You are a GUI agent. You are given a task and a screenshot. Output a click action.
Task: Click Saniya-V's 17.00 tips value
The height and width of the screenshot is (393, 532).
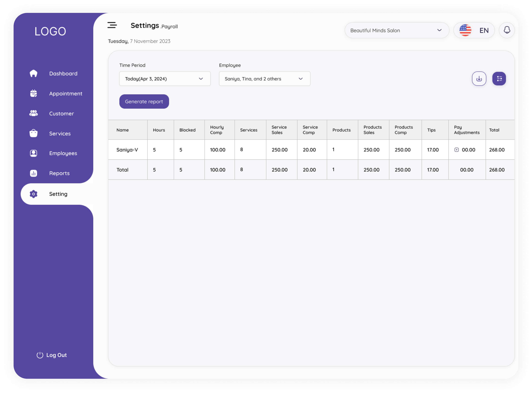[433, 150]
